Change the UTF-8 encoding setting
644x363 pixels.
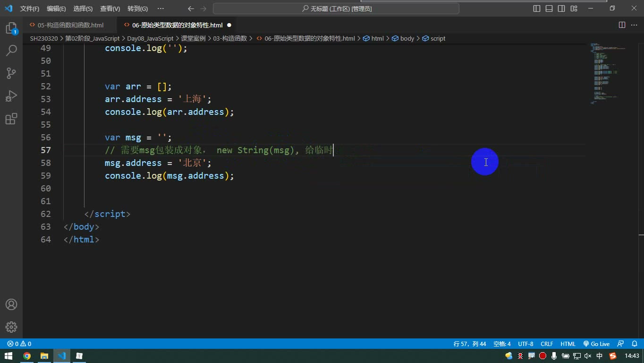pyautogui.click(x=525, y=344)
